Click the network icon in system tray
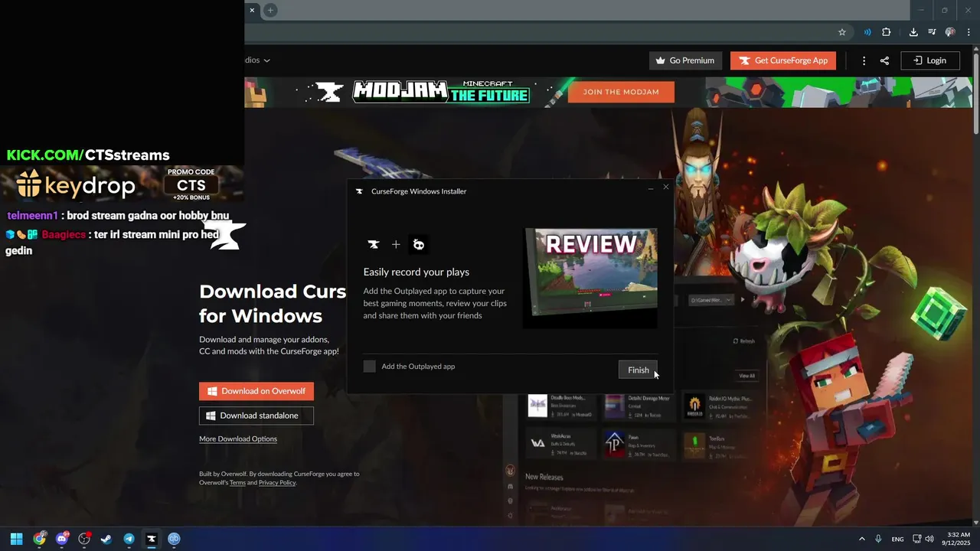 [x=916, y=539]
